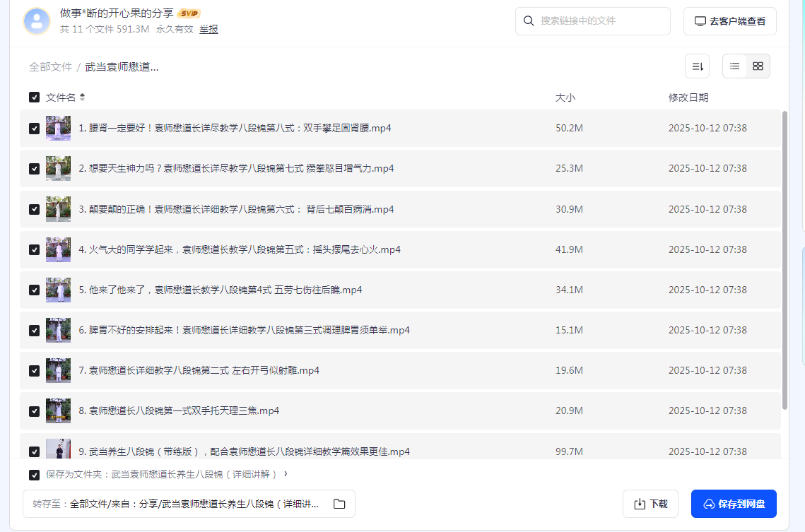The image size is (805, 532).
Task: Click the 举报 report link
Action: [x=208, y=29]
